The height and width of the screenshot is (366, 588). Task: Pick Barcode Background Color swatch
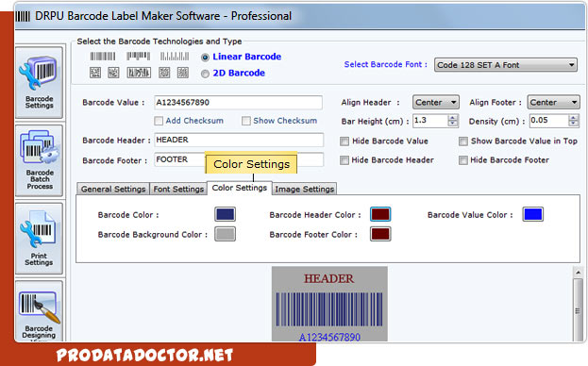225,234
